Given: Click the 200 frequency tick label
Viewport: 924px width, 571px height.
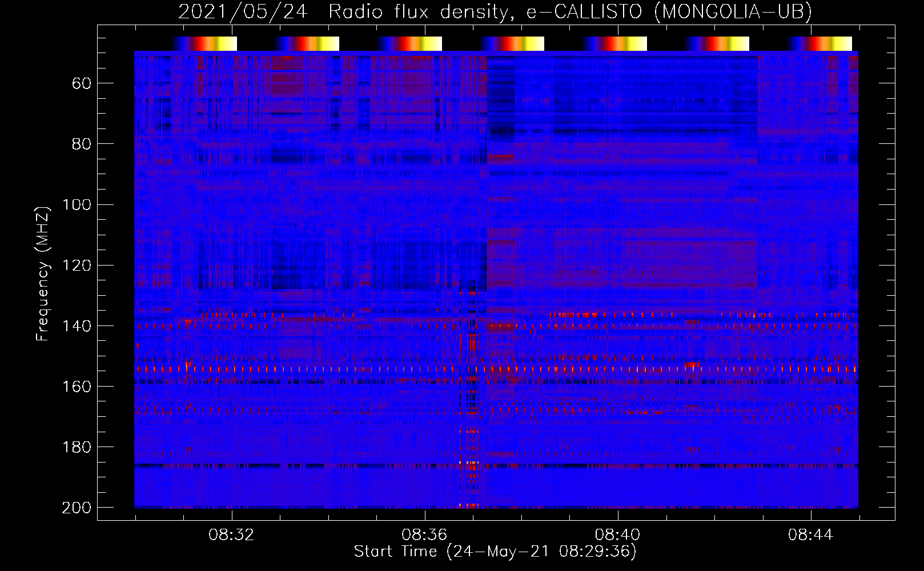Looking at the screenshot, I should tap(77, 508).
